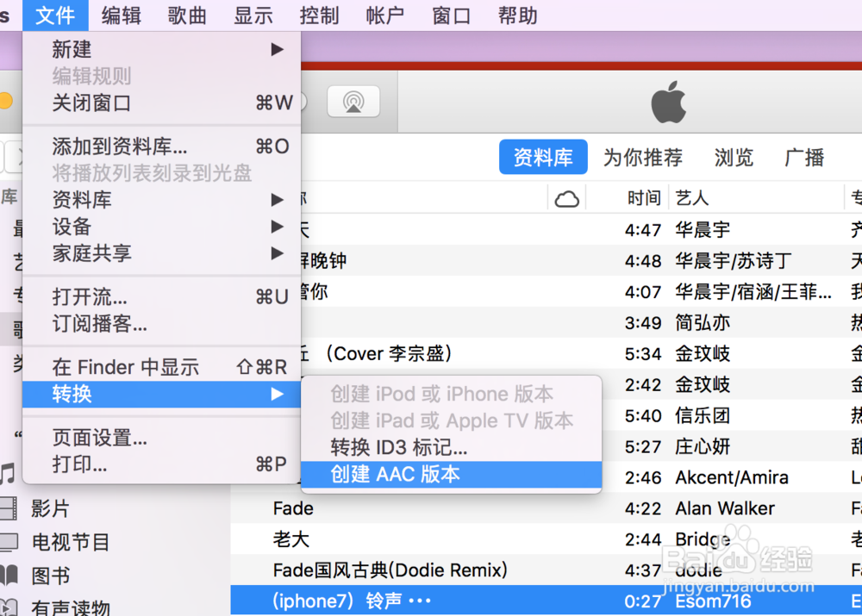Expand the 转换 submenu
862x616 pixels.
(162, 394)
